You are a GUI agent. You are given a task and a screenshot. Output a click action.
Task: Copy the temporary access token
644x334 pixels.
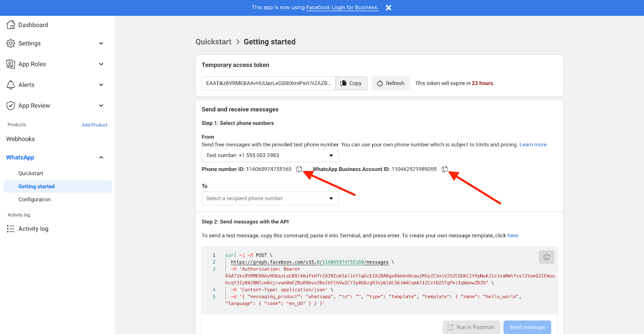coord(351,83)
